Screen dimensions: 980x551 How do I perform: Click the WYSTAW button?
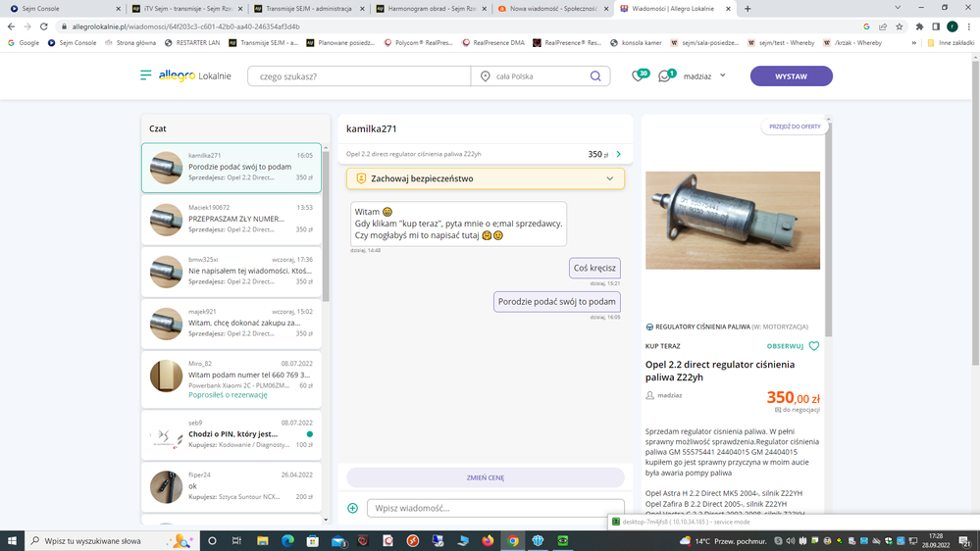(792, 76)
